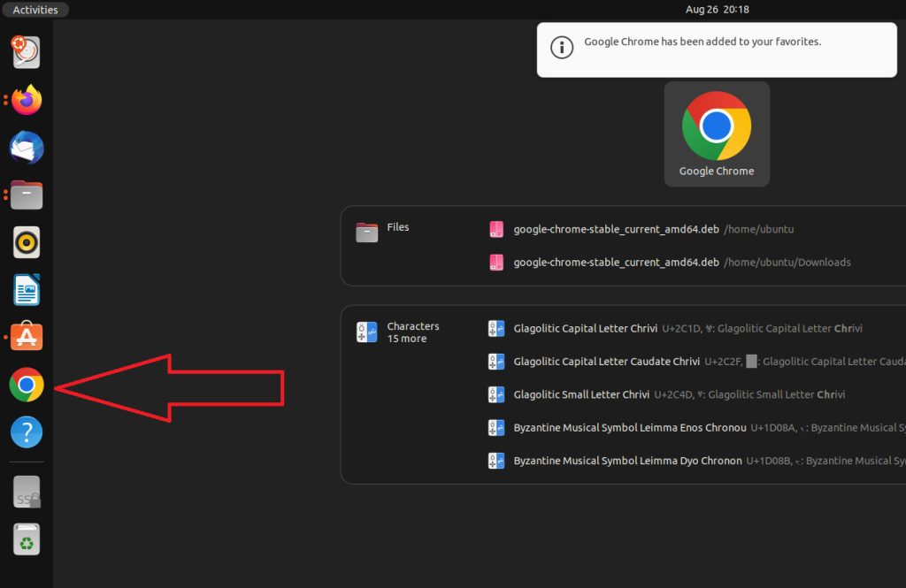Viewport: 906px width, 588px height.
Task: Select Byzantine Musical Symbol Leimma Enos Chronou
Action: click(619, 427)
